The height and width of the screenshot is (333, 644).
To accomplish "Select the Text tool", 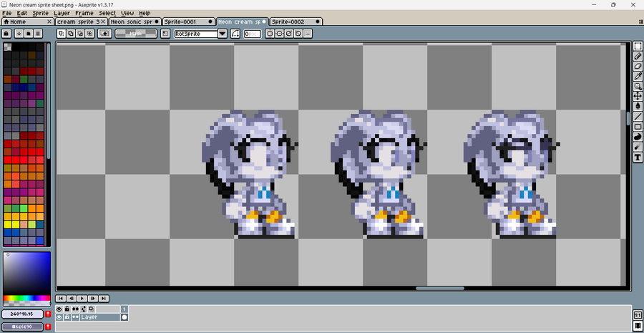I will tap(638, 157).
